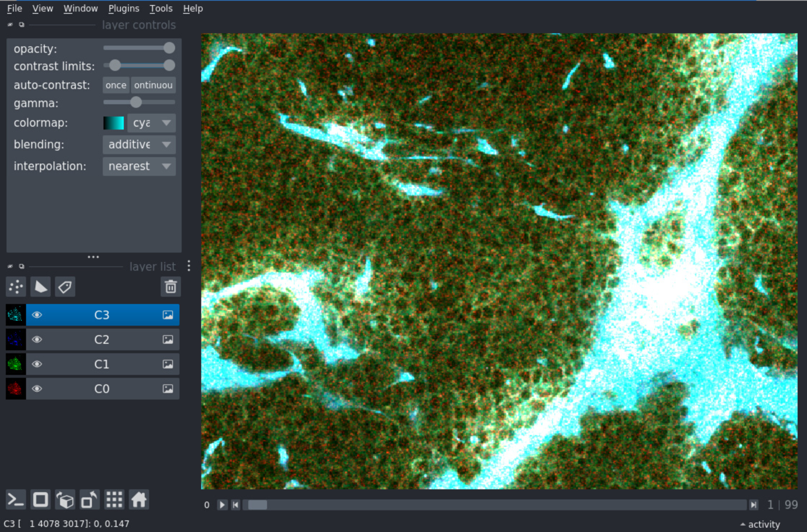The height and width of the screenshot is (532, 807).
Task: Delete selected layer with trash icon
Action: [x=170, y=287]
